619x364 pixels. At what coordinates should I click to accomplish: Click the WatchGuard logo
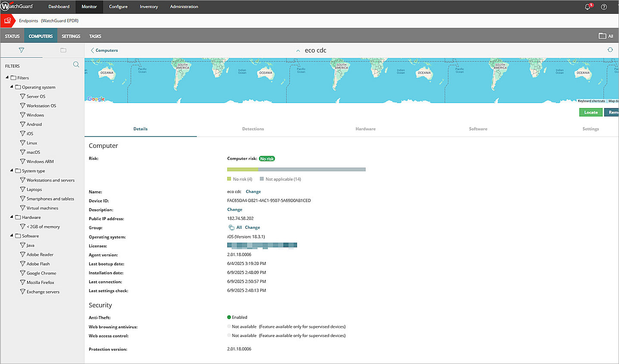click(17, 6)
